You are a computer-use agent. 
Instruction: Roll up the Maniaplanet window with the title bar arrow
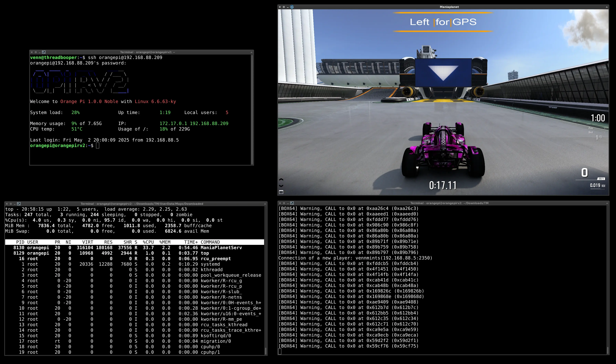[x=607, y=7]
